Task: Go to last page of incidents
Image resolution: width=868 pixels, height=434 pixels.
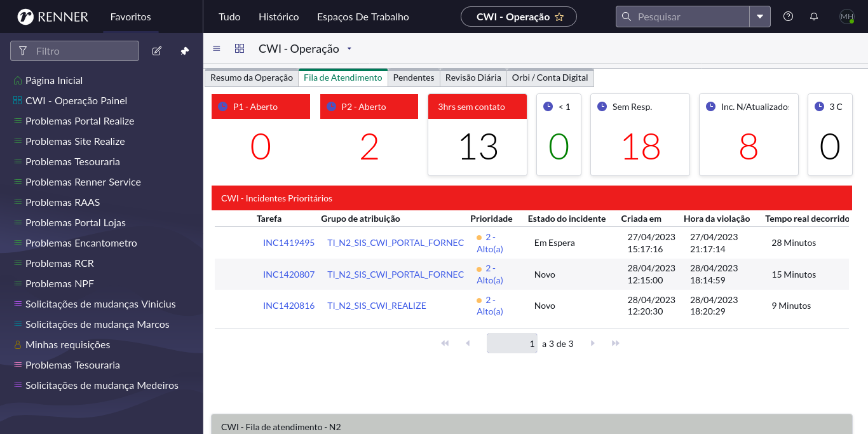Action: 616,343
